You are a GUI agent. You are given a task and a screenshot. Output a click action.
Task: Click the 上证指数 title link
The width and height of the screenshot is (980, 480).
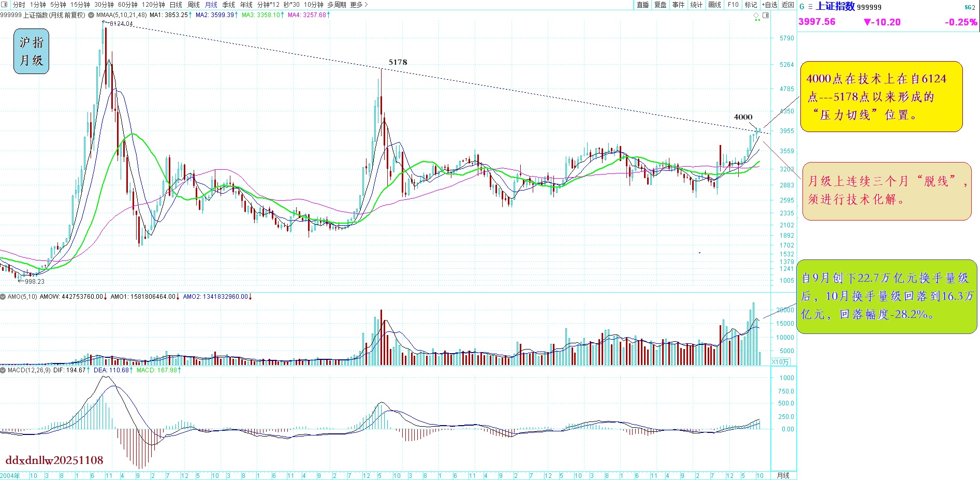pos(835,6)
